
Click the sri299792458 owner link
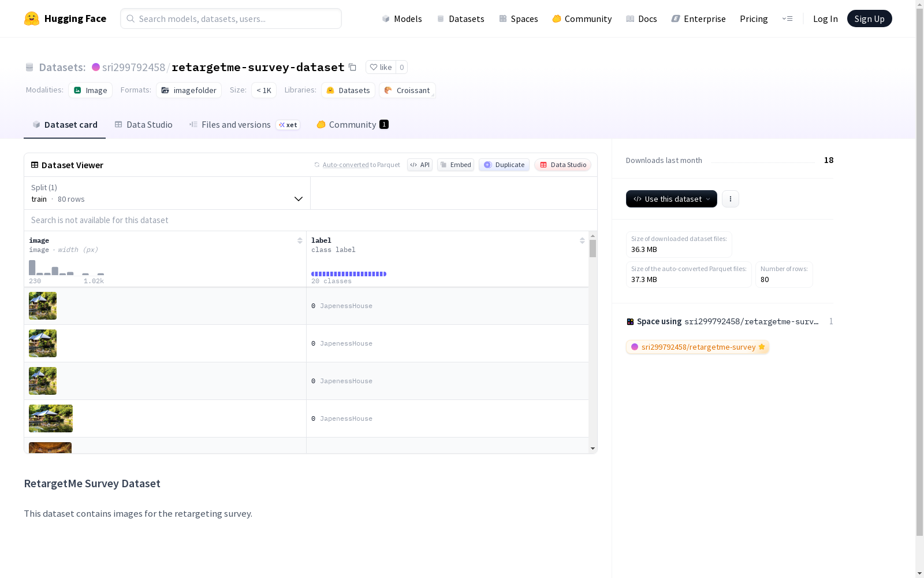coord(133,67)
